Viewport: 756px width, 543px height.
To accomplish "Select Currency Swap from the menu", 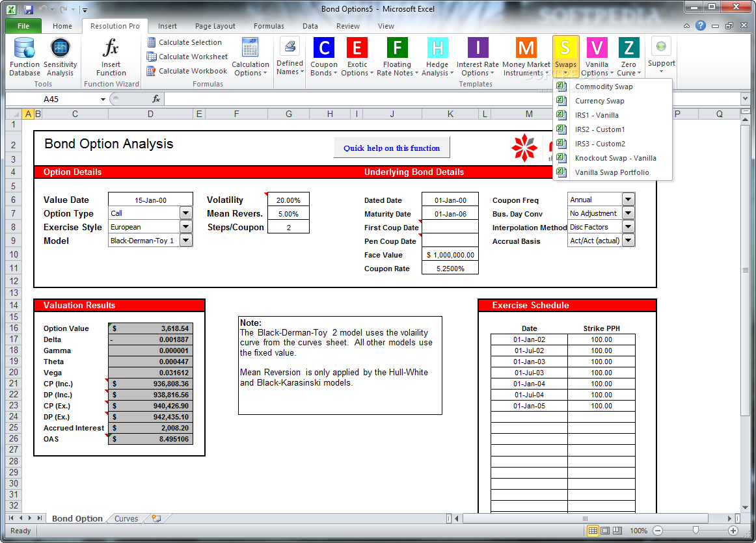I will 612,101.
